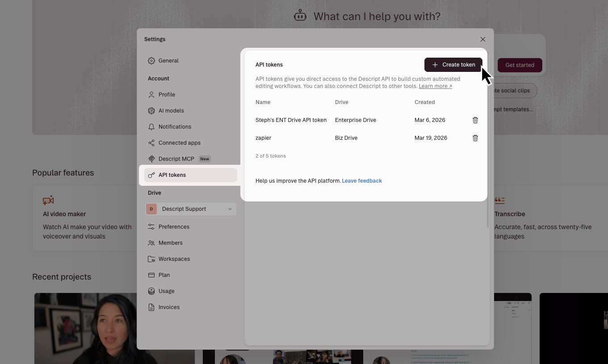The height and width of the screenshot is (364, 608).
Task: Click the Notifications bell icon
Action: pyautogui.click(x=151, y=127)
